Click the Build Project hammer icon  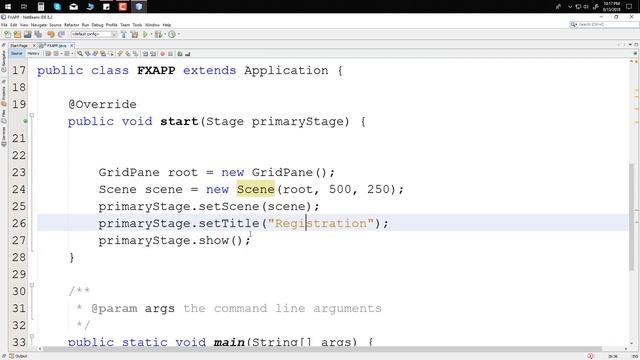pyautogui.click(x=124, y=35)
